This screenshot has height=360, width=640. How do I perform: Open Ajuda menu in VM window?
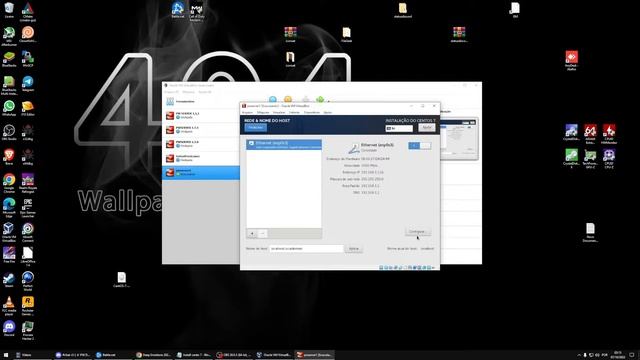pyautogui.click(x=327, y=112)
